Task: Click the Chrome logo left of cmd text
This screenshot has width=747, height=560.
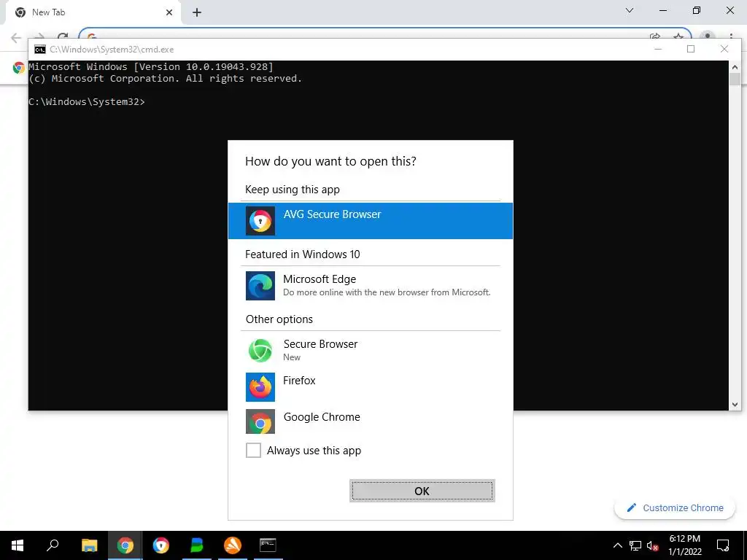Action: [18, 68]
